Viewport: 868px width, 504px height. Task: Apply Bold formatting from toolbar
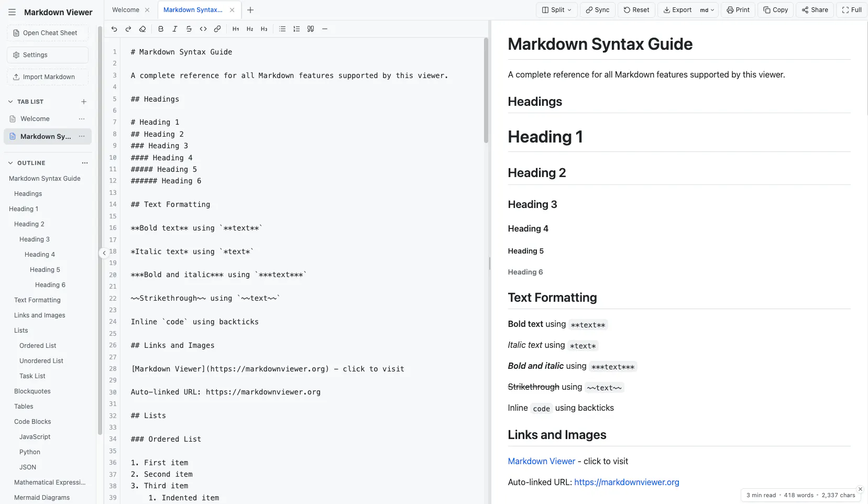click(x=161, y=29)
